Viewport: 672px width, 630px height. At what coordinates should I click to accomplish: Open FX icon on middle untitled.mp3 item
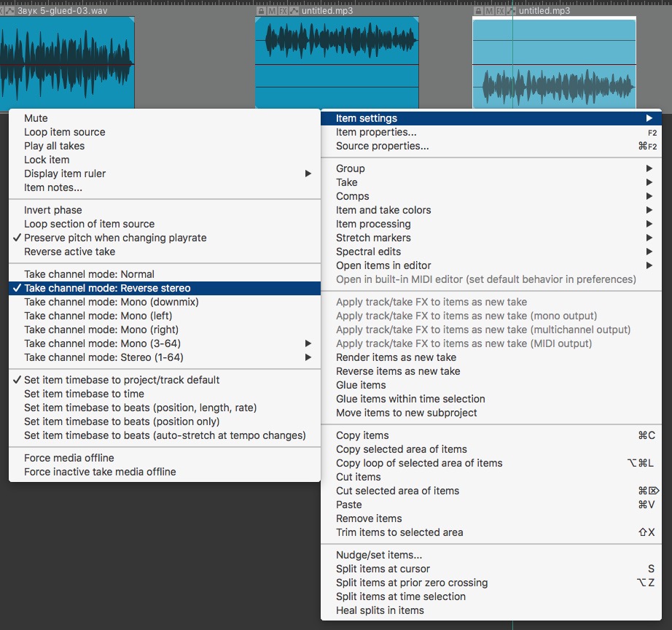283,11
